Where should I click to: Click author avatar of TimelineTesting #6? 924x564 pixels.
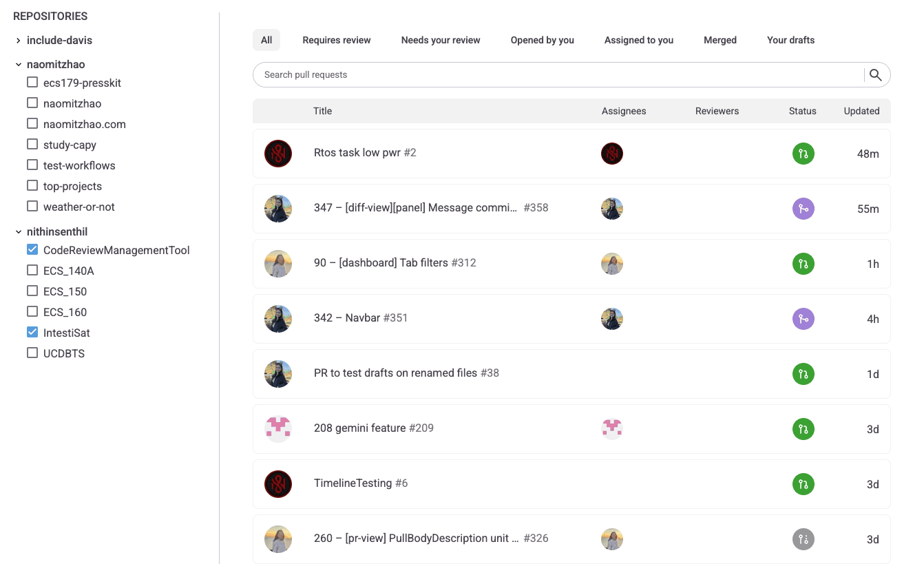(278, 484)
